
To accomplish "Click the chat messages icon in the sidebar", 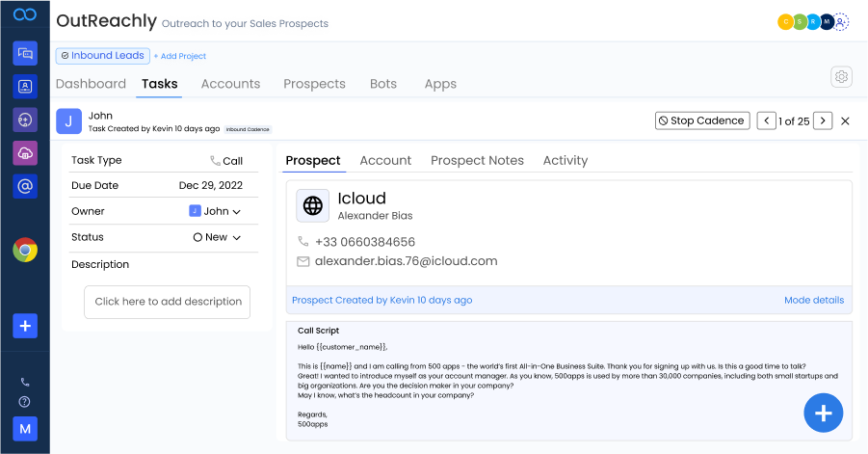I will point(25,53).
